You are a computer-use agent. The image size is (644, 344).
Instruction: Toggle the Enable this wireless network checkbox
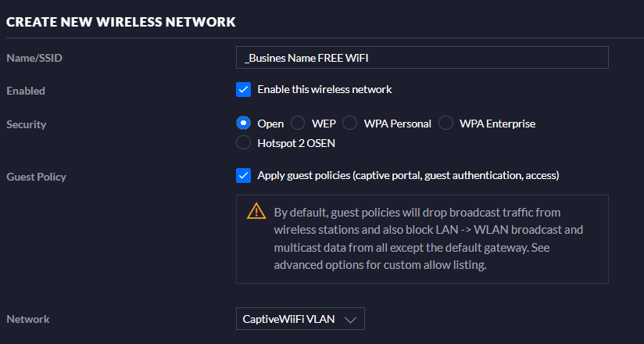coord(243,89)
